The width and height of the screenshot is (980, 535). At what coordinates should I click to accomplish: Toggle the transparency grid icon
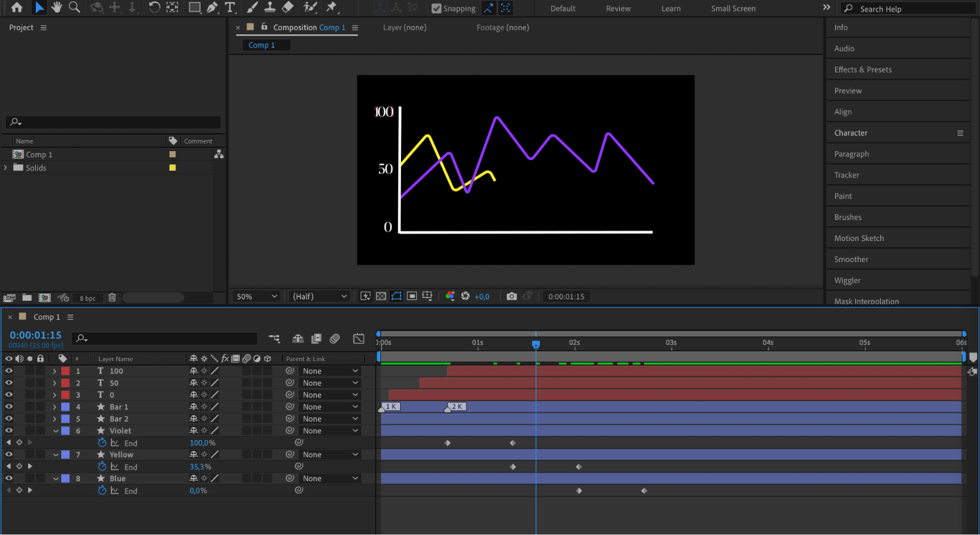tap(381, 296)
